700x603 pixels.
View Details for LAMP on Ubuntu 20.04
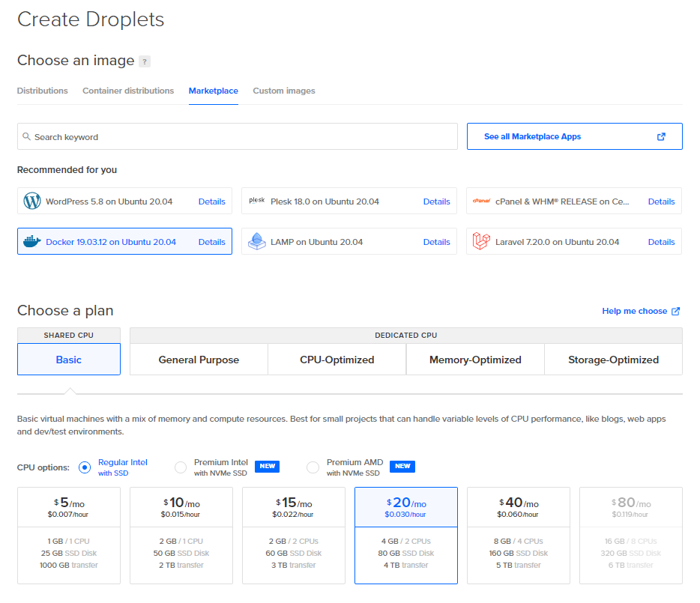pos(436,242)
